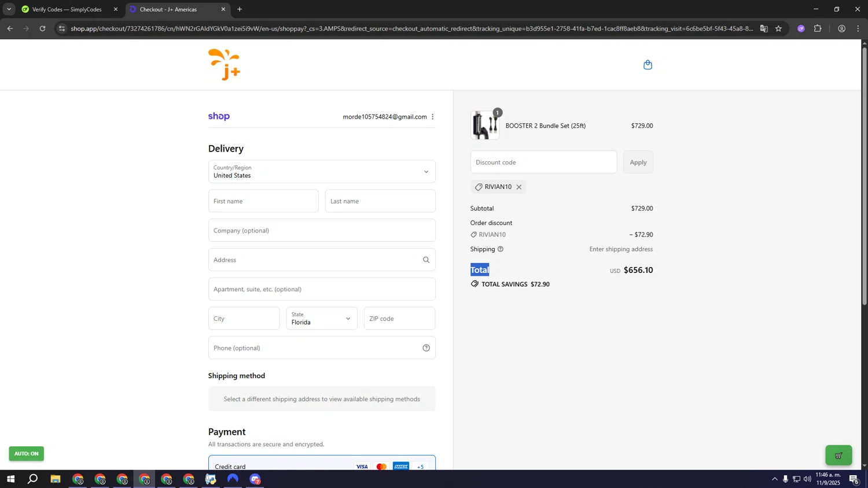Click the First name field
This screenshot has height=488, width=868.
coord(263,201)
